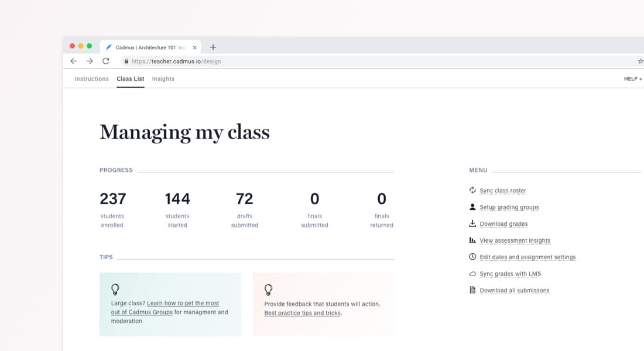Click the document icon for Download all submissions
Image resolution: width=644 pixels, height=351 pixels.
[x=472, y=290]
